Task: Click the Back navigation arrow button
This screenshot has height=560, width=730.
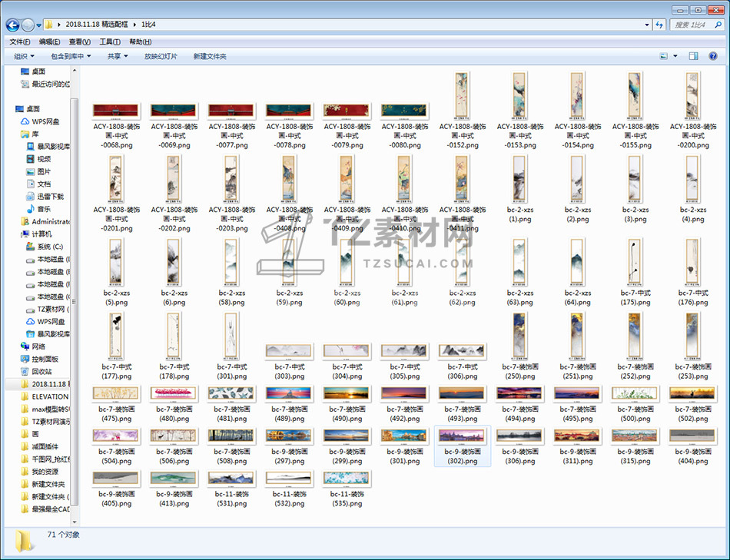Action: point(13,25)
